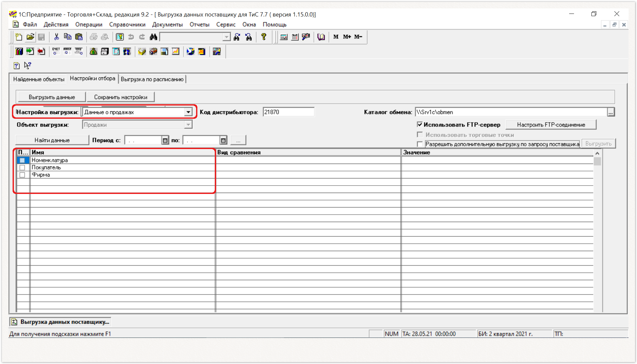
Task: Browse Каталог обмена with ellipsis button
Action: coord(611,112)
